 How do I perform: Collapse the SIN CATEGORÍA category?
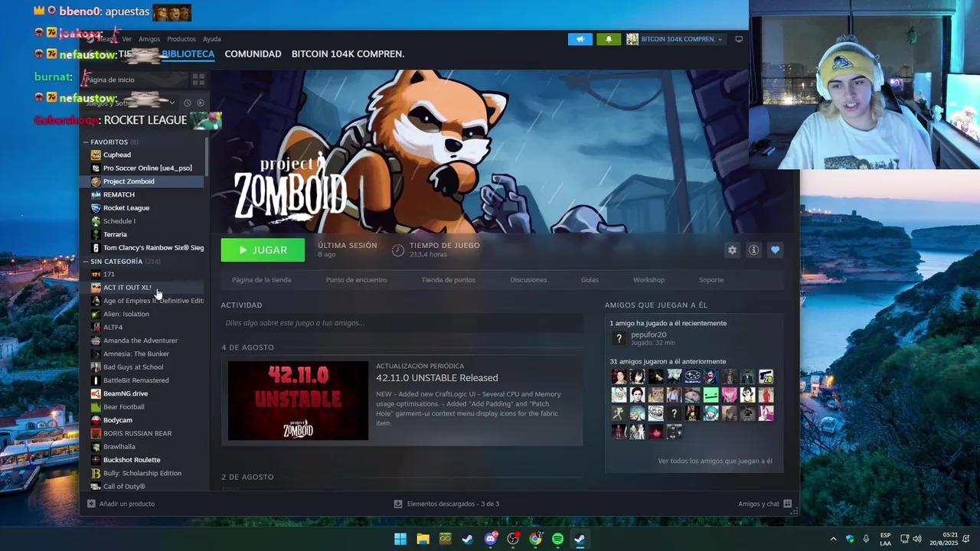(87, 262)
